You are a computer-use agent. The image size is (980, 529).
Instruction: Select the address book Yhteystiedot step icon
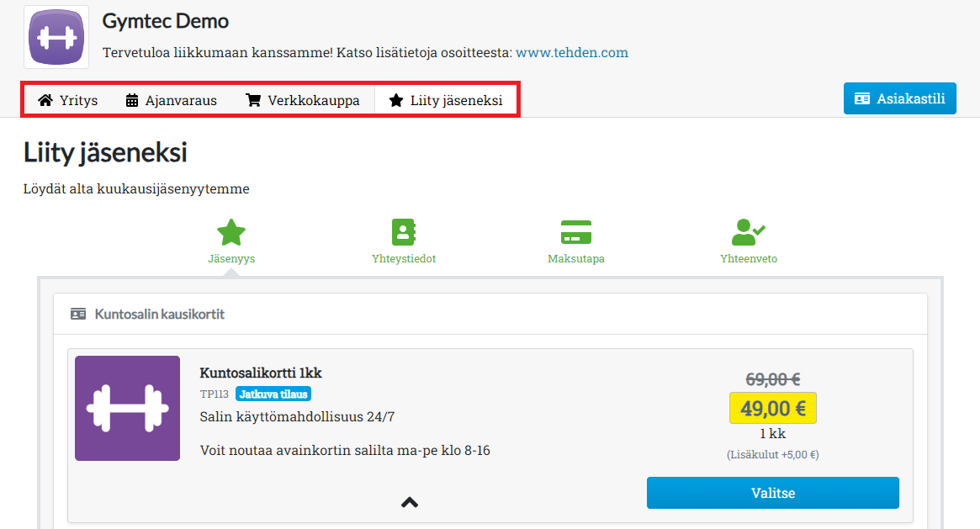click(x=404, y=232)
